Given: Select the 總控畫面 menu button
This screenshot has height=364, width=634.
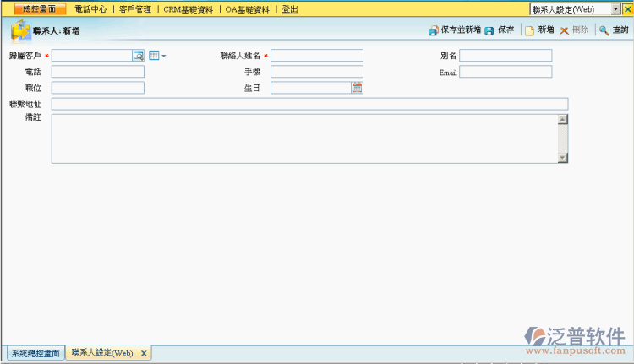Looking at the screenshot, I should pyautogui.click(x=40, y=9).
